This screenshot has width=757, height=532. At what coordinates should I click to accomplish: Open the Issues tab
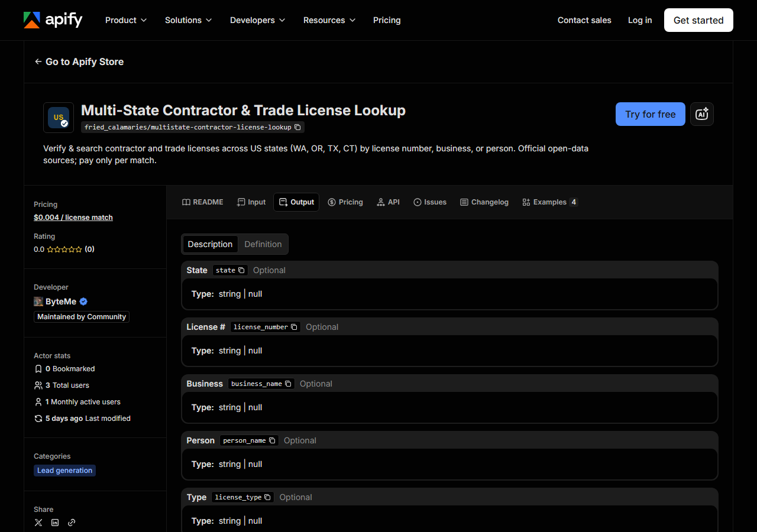click(430, 202)
